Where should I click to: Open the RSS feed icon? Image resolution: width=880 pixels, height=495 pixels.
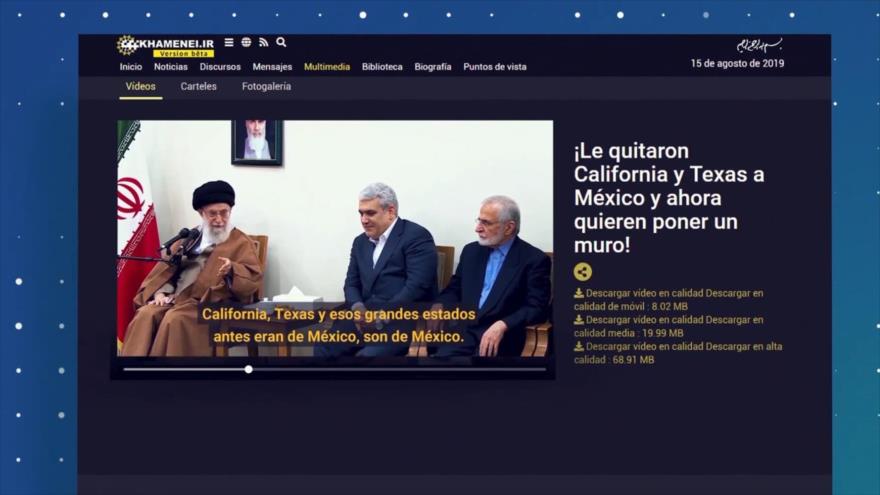(264, 43)
